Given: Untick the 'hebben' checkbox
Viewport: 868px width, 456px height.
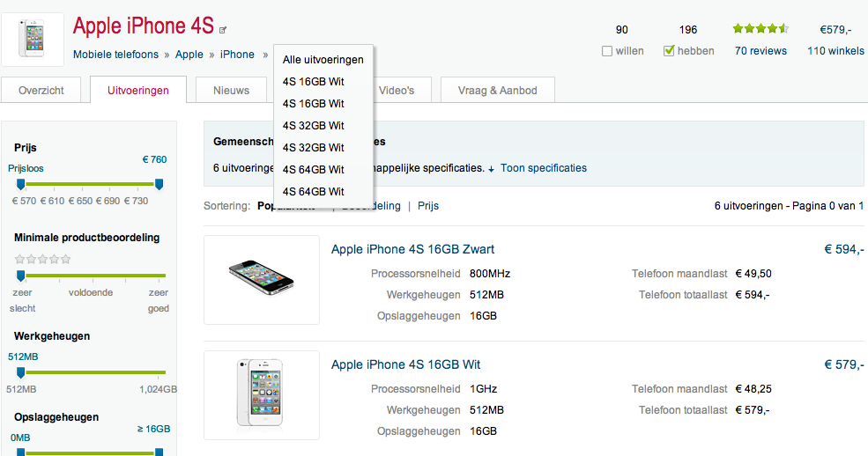Looking at the screenshot, I should (x=669, y=51).
